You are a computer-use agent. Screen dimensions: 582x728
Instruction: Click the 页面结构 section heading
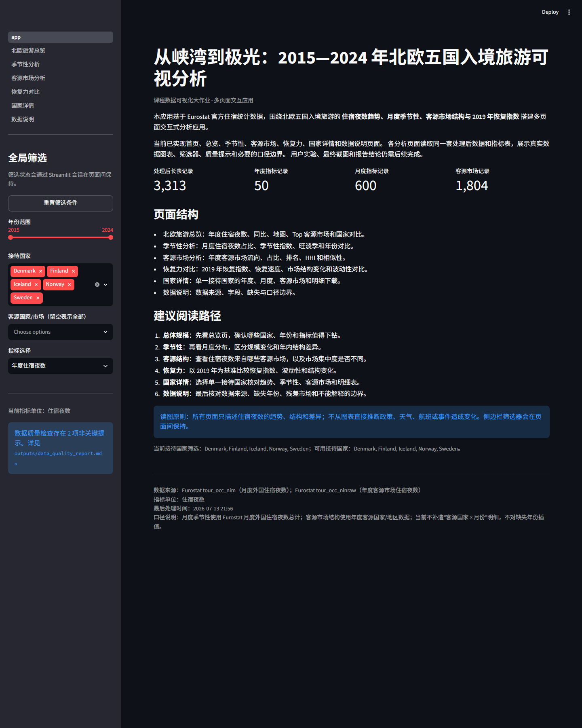[176, 214]
